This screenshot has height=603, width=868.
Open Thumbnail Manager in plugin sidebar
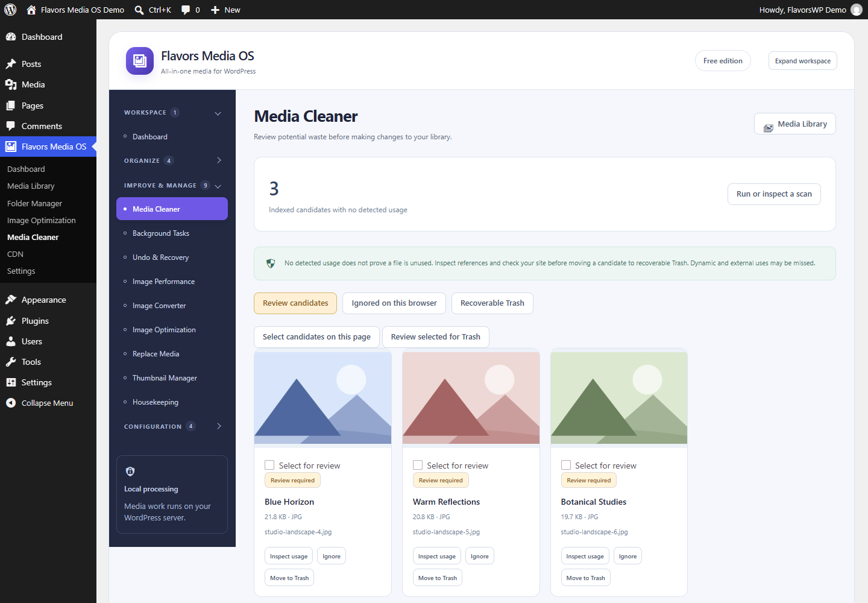(172, 378)
